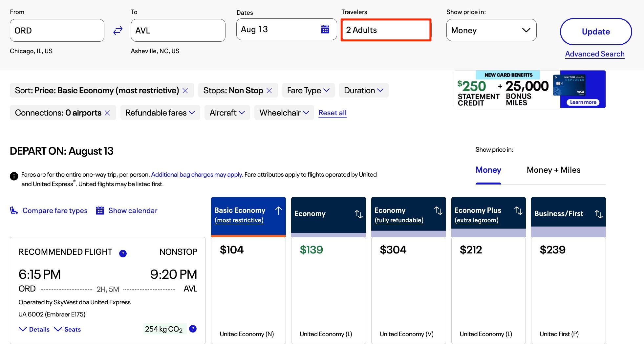Click the seat icon next to Compare fare types
The width and height of the screenshot is (644, 348).
click(14, 210)
